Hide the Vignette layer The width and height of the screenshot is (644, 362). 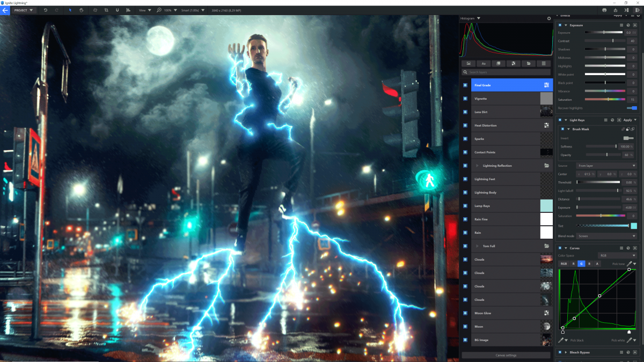click(x=465, y=98)
